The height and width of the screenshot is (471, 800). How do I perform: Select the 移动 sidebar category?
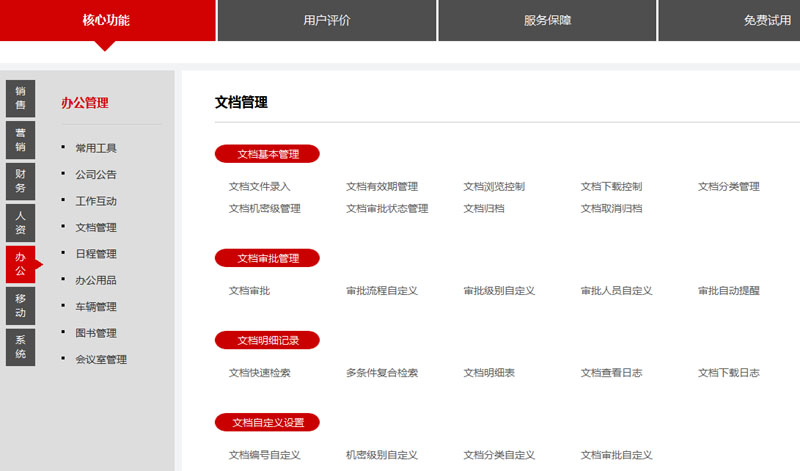tap(20, 306)
